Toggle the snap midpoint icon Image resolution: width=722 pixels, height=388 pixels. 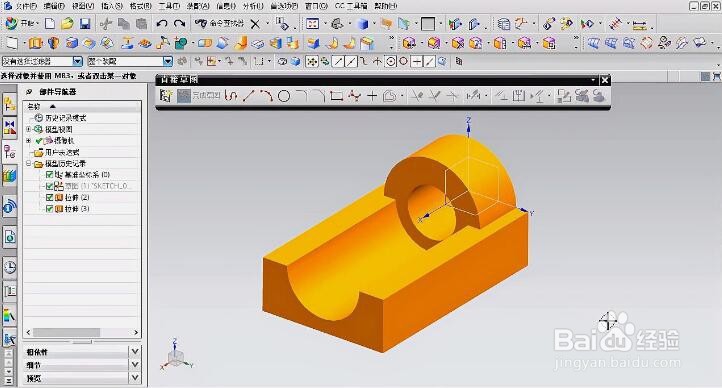351,61
